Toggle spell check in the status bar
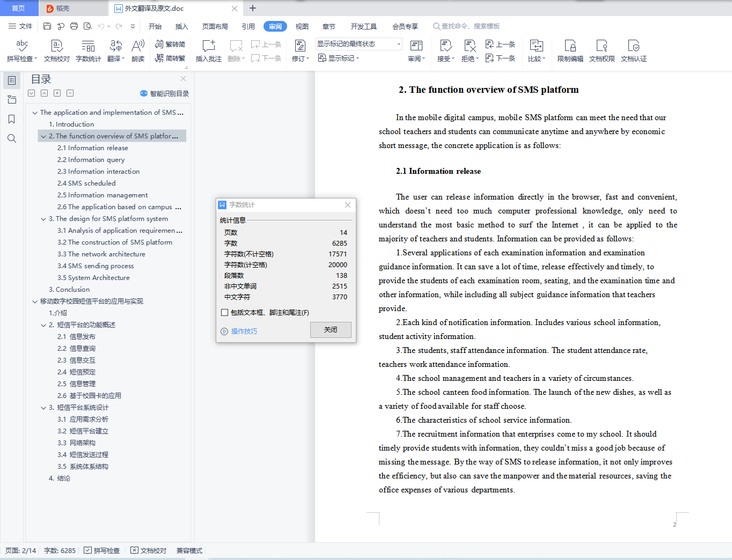 tap(102, 550)
